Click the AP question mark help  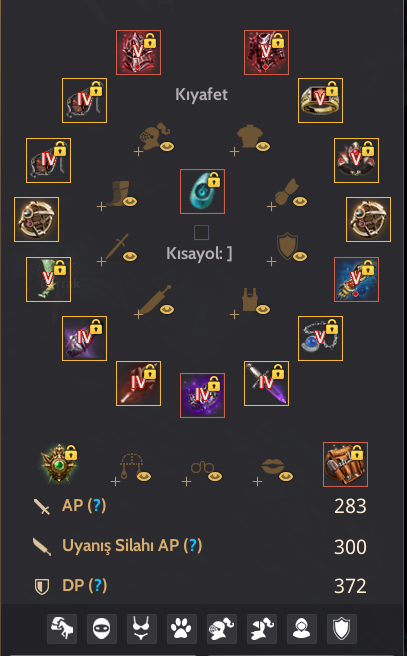click(97, 505)
